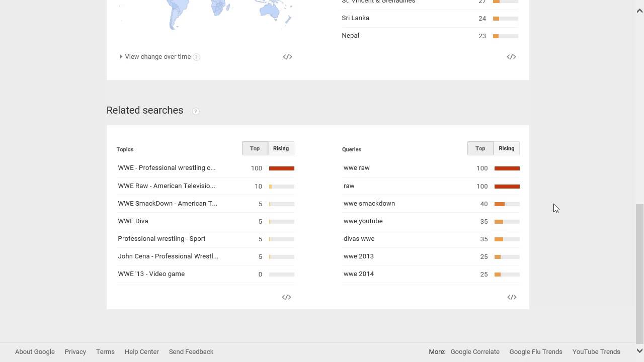
Task: Click Nepal in the regions list
Action: click(x=350, y=36)
